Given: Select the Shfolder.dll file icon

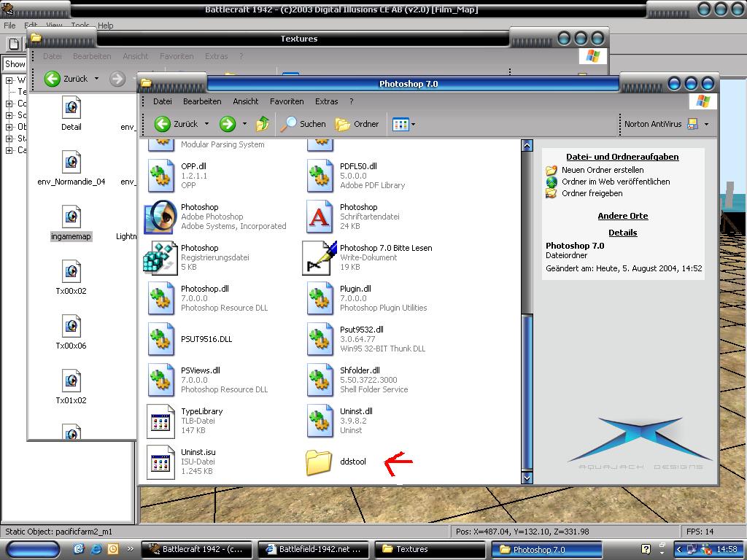Looking at the screenshot, I should coord(320,380).
